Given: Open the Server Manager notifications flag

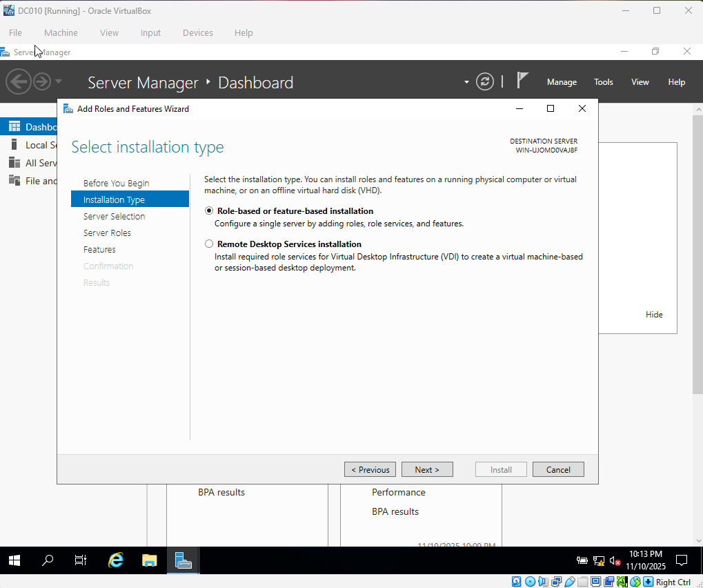Looking at the screenshot, I should tap(522, 81).
